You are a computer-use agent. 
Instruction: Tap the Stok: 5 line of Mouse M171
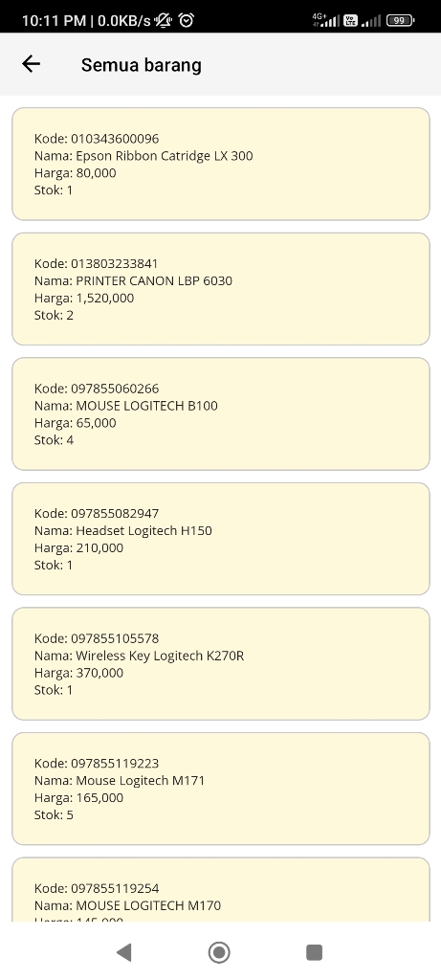coord(54,815)
